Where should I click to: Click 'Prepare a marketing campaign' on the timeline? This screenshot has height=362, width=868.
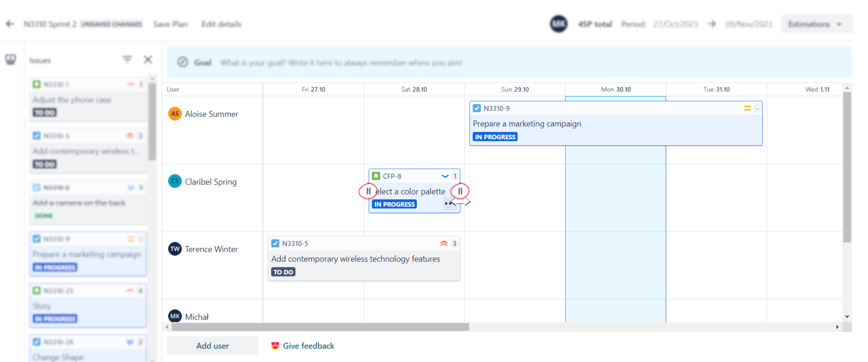tap(527, 124)
